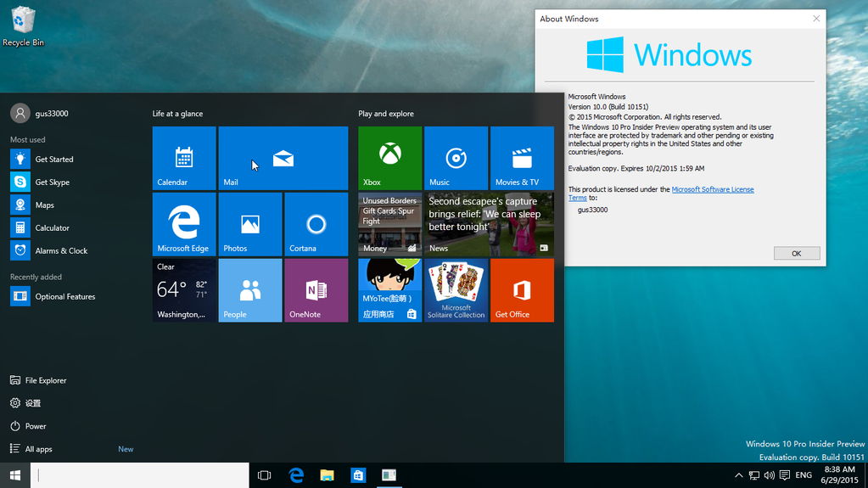Open the volume tray icon

click(x=769, y=475)
